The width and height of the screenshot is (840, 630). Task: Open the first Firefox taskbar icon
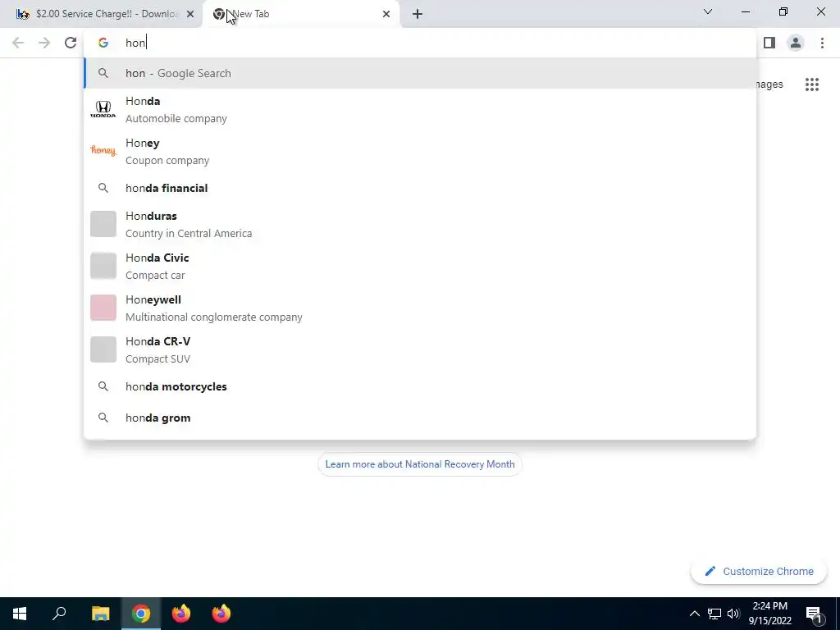point(181,614)
